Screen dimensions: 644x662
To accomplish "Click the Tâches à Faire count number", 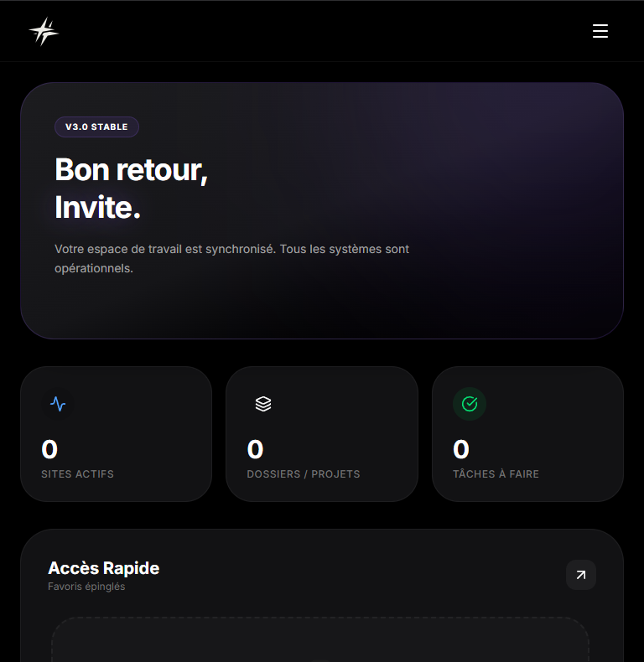I will click(461, 450).
